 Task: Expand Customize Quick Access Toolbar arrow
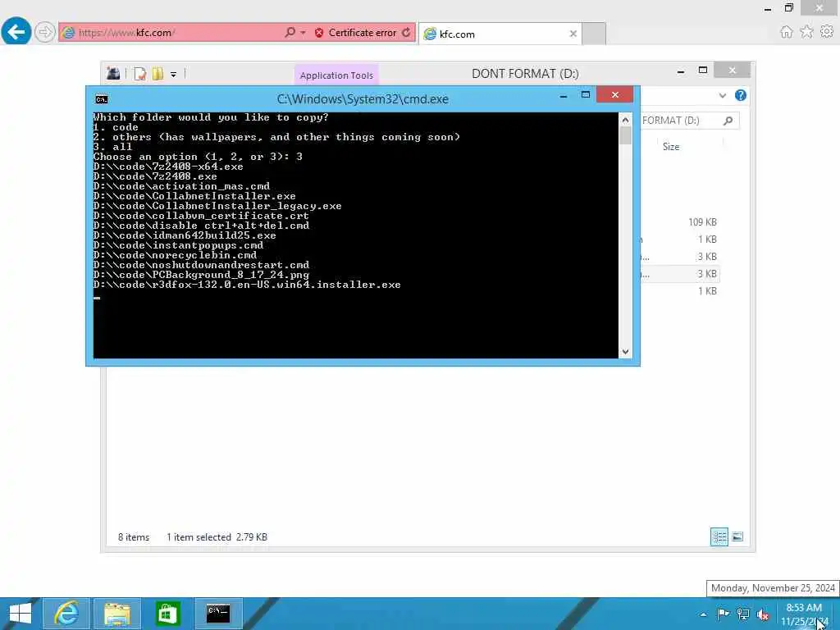[x=174, y=75]
